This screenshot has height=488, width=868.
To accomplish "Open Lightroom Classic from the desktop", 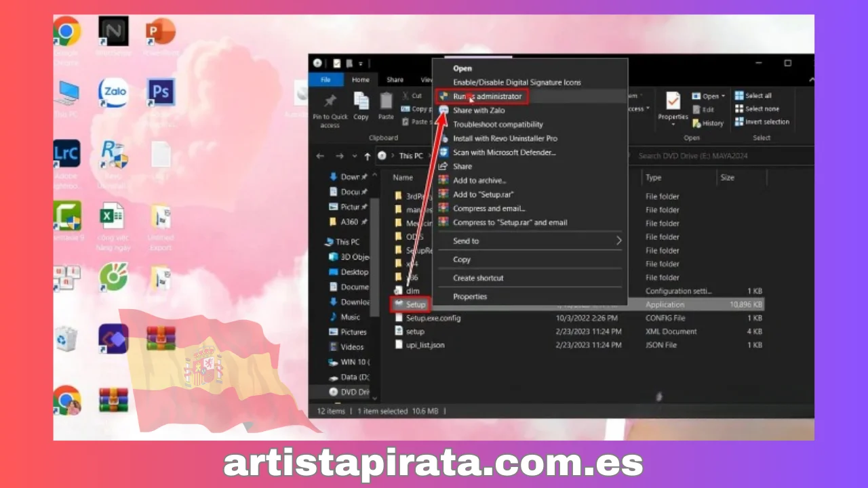I will (x=66, y=153).
